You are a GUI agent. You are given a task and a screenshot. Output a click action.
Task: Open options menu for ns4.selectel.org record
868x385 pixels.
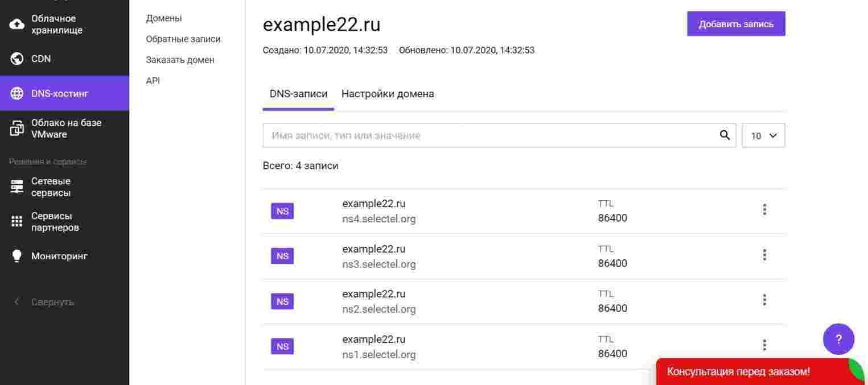[764, 210]
